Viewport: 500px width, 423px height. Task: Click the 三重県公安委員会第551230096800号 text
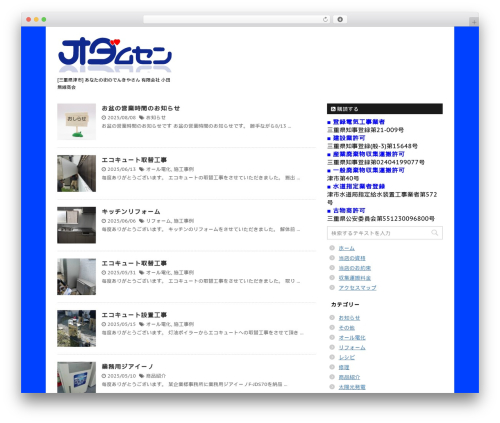tap(381, 219)
